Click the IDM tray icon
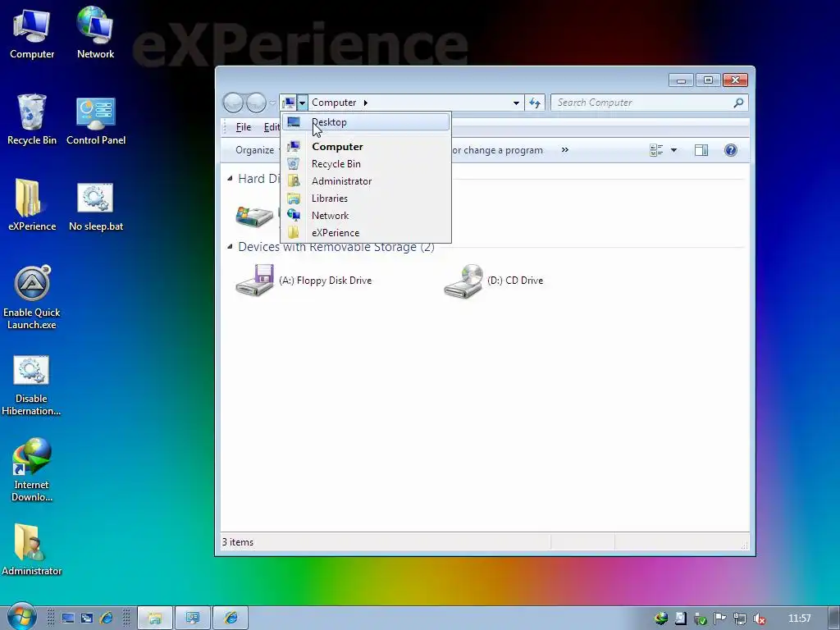 [x=661, y=619]
